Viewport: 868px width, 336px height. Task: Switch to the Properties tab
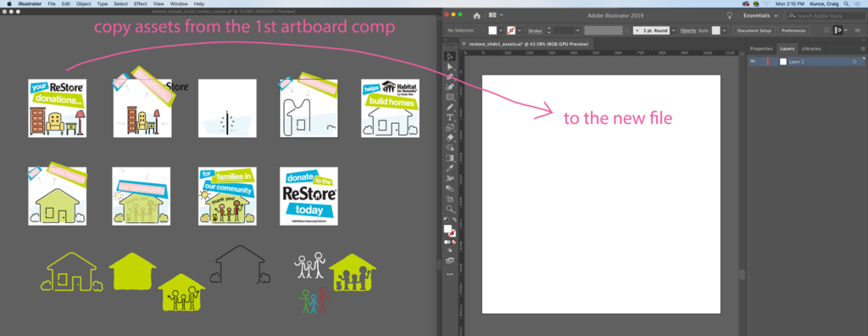click(x=760, y=49)
